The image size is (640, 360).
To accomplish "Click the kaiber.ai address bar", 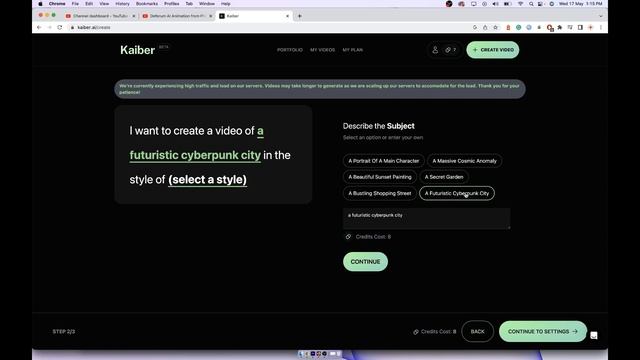I will point(269,27).
